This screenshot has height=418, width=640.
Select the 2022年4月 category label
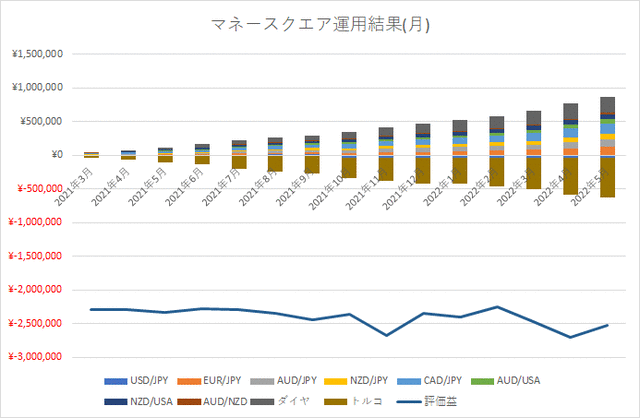pos(553,187)
